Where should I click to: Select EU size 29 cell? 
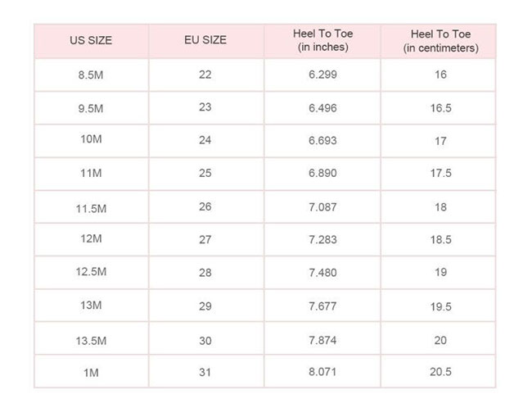[x=205, y=306]
